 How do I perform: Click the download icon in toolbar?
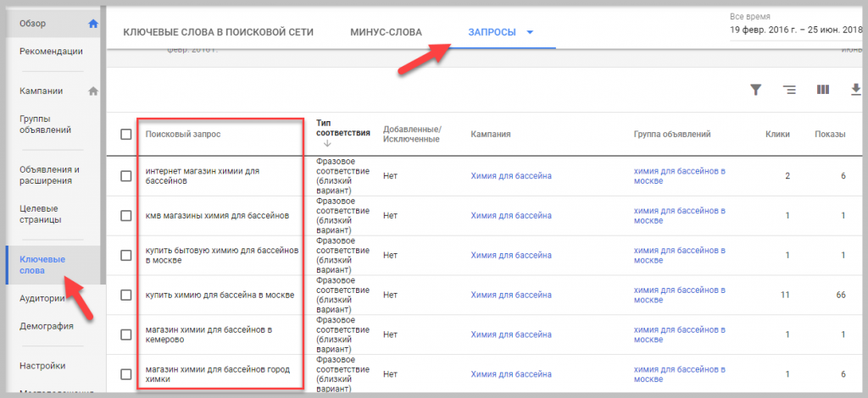(855, 90)
